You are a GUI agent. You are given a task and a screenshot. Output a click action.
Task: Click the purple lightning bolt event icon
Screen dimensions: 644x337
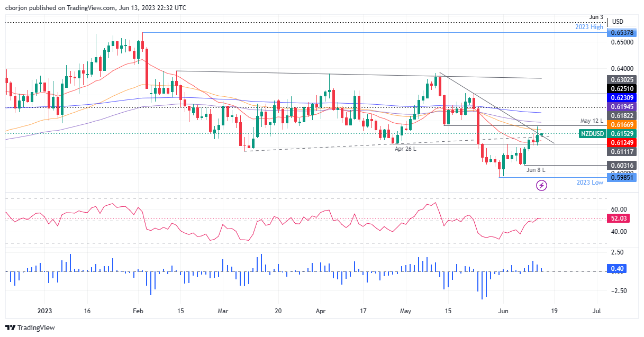click(x=542, y=185)
